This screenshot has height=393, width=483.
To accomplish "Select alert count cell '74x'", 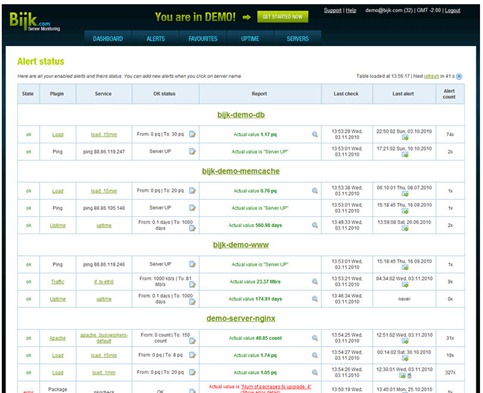I will tap(450, 134).
